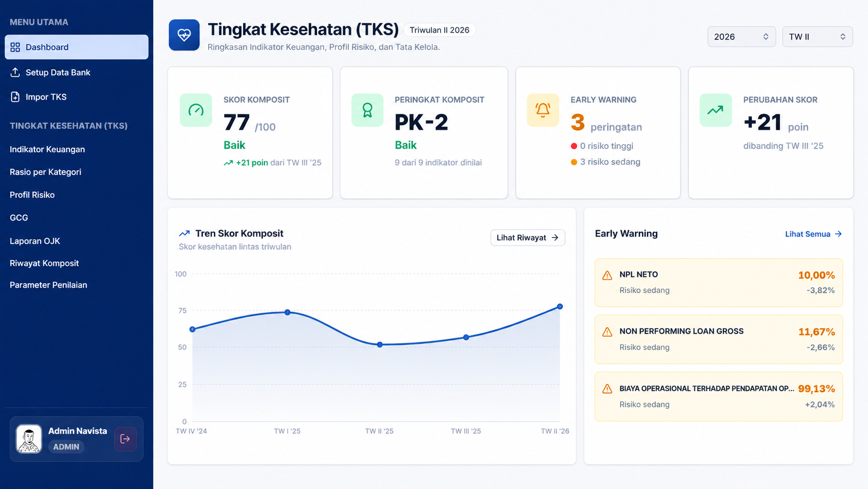Viewport: 868px width, 489px height.
Task: Click the Lihat Semua link
Action: pos(813,234)
